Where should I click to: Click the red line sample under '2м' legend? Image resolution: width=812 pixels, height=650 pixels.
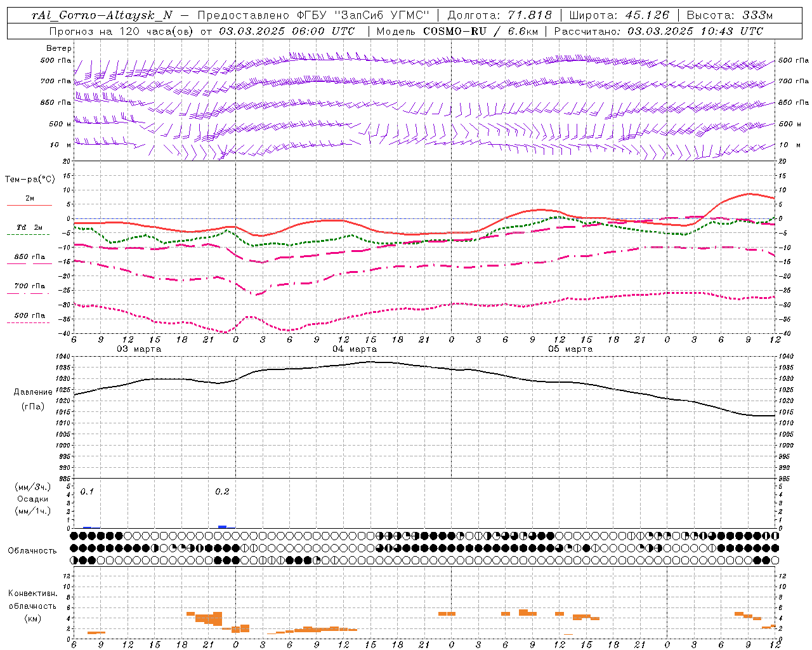30,205
